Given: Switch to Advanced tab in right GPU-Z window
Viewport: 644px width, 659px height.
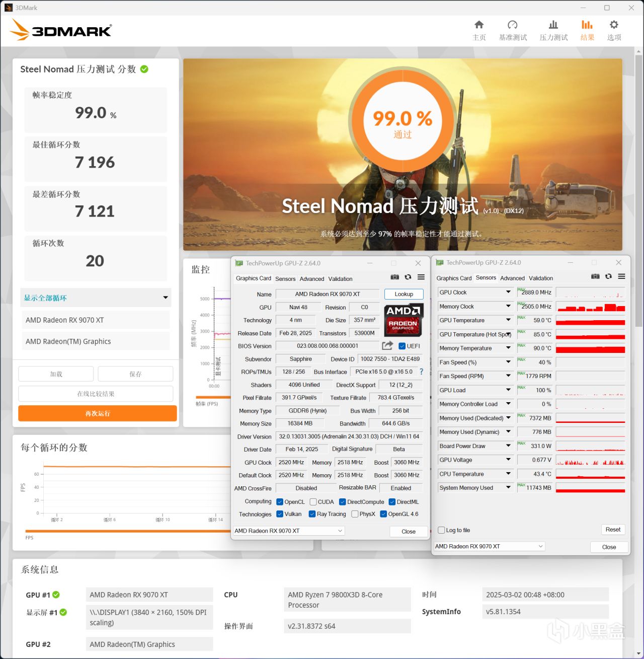Looking at the screenshot, I should tap(512, 278).
